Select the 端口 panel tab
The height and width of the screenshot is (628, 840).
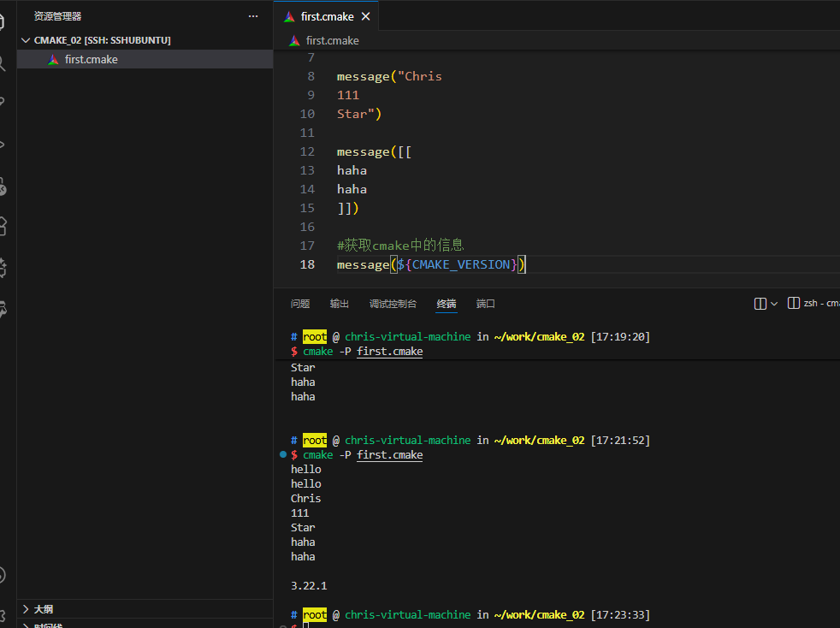(486, 304)
